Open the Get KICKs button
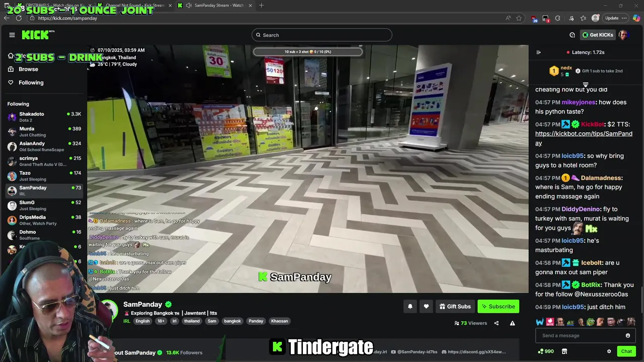 [x=598, y=35]
